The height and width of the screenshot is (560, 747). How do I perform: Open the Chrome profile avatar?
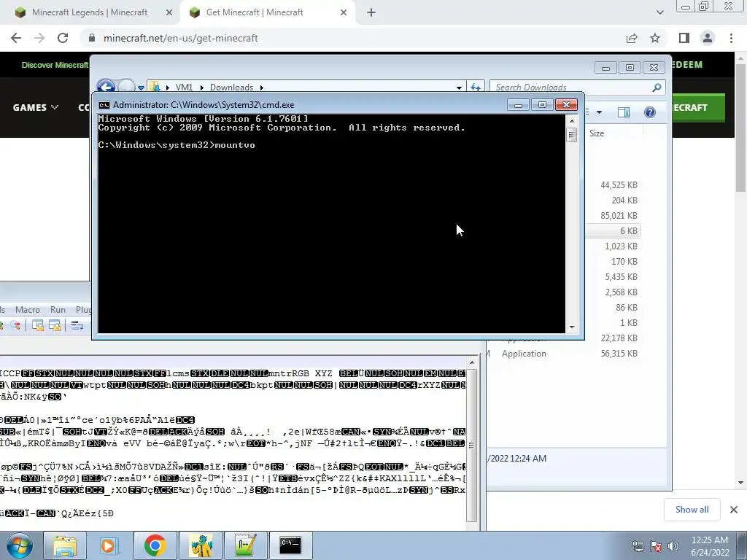pyautogui.click(x=708, y=38)
